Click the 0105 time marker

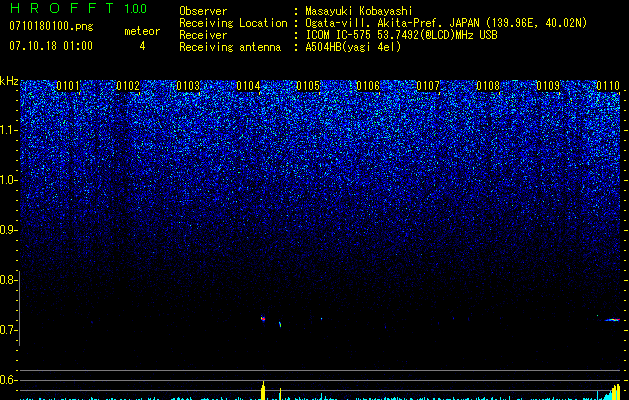[x=308, y=86]
